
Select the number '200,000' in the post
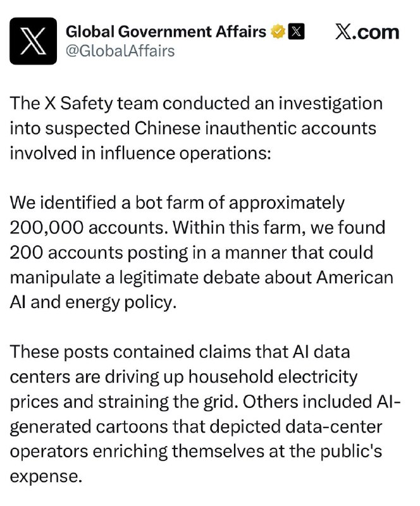pyautogui.click(x=46, y=228)
